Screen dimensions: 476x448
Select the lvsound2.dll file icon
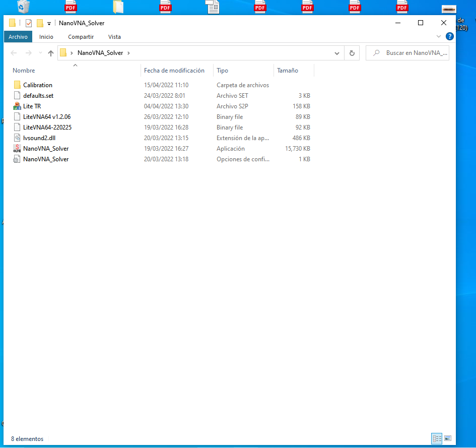(17, 138)
